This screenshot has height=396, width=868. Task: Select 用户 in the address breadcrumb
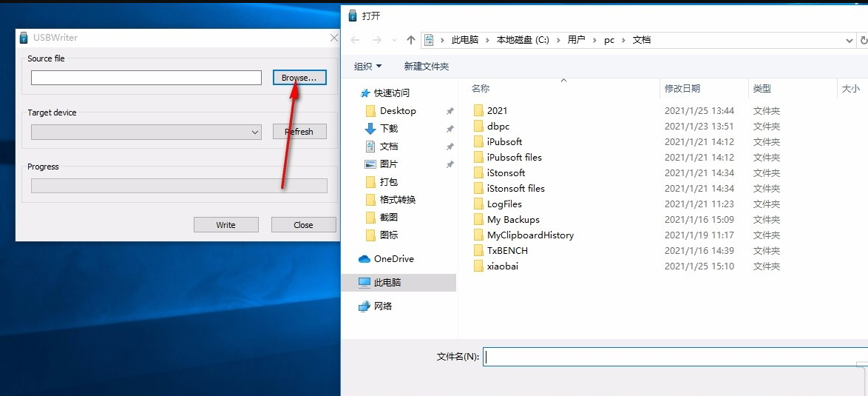click(x=576, y=40)
